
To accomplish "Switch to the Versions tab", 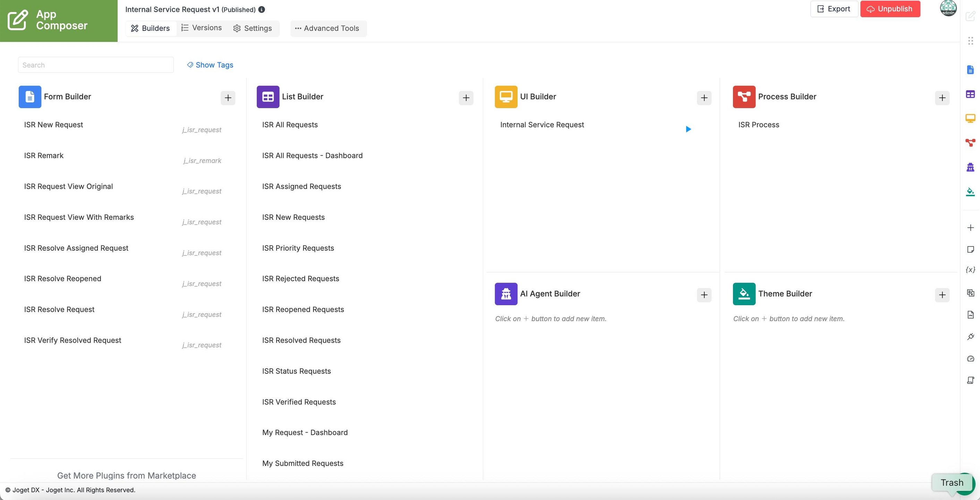I will pyautogui.click(x=201, y=28).
